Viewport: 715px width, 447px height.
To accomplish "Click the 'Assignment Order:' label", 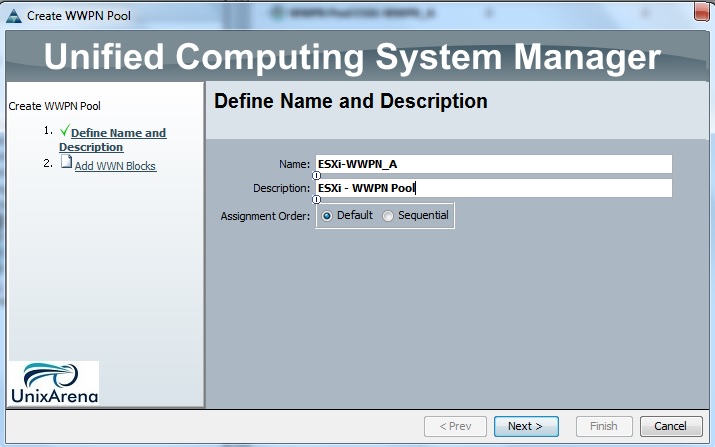I will click(265, 216).
